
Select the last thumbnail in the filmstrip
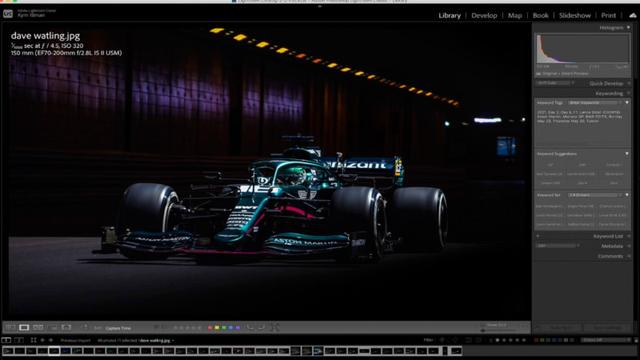456,351
